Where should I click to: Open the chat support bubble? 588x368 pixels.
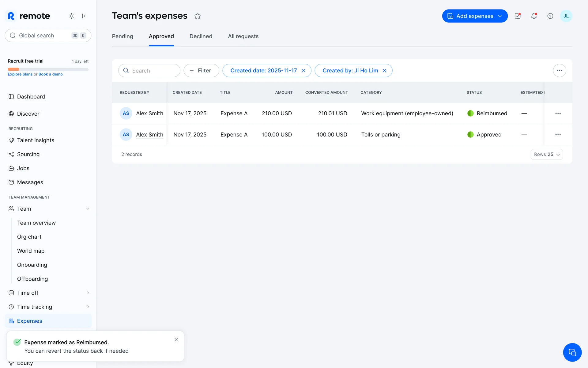[x=572, y=352]
